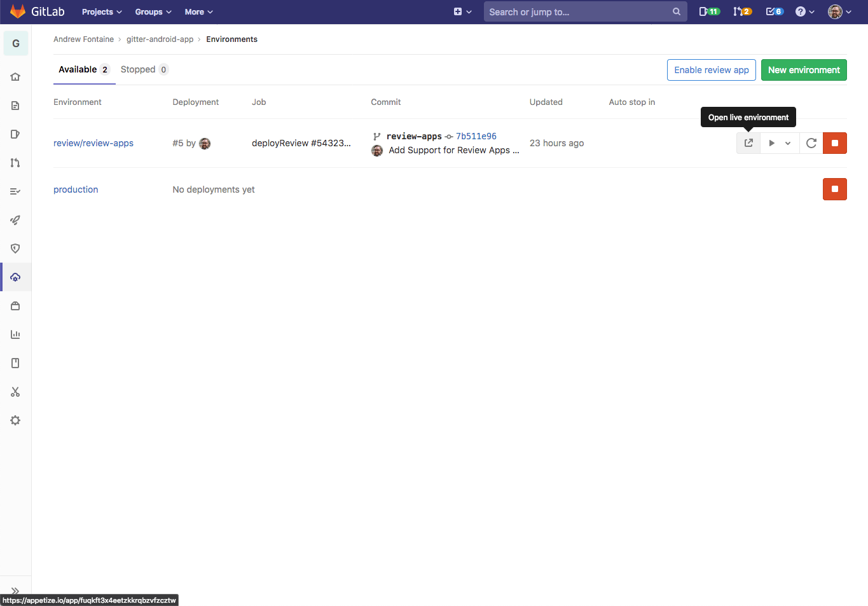Open commit 7b511e96

476,135
